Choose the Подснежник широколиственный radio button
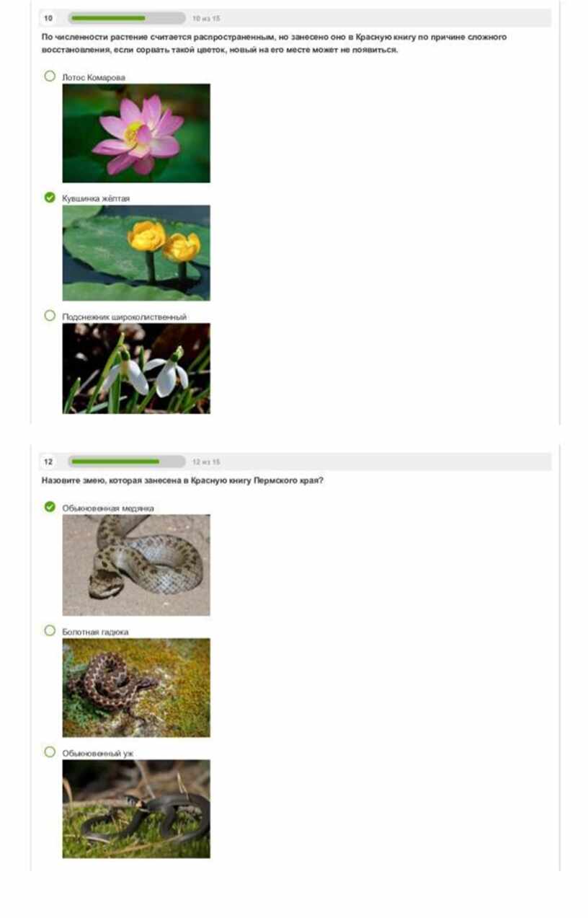 [50, 315]
